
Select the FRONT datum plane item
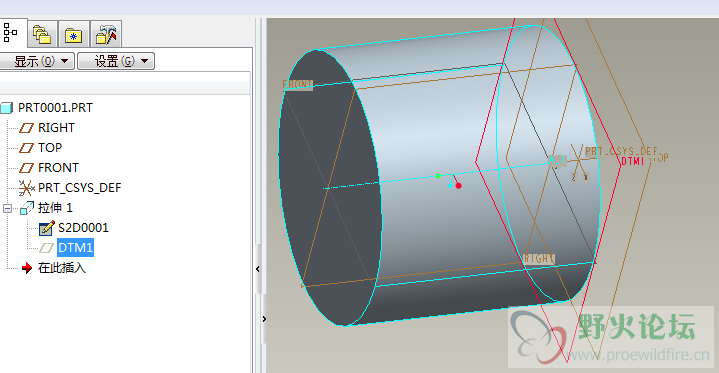click(58, 168)
